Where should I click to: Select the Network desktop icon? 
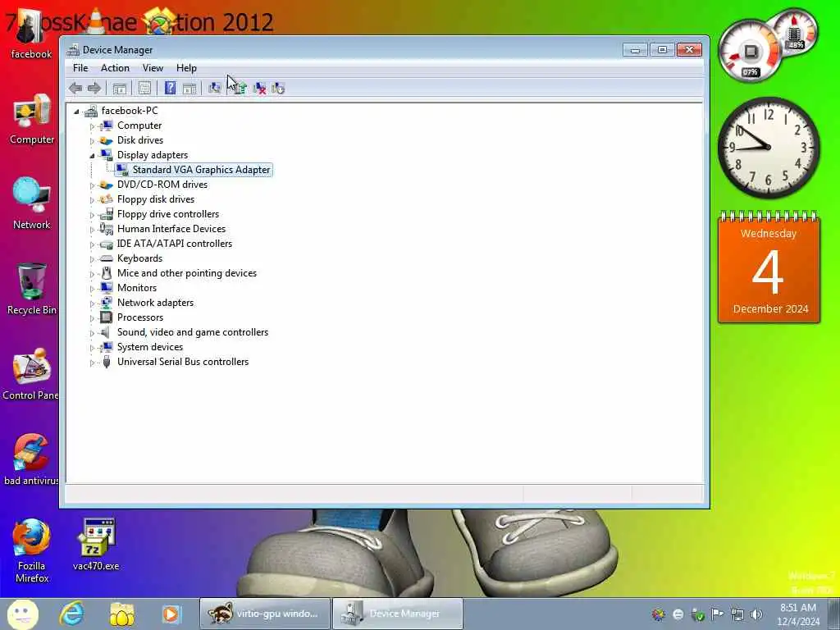click(32, 204)
